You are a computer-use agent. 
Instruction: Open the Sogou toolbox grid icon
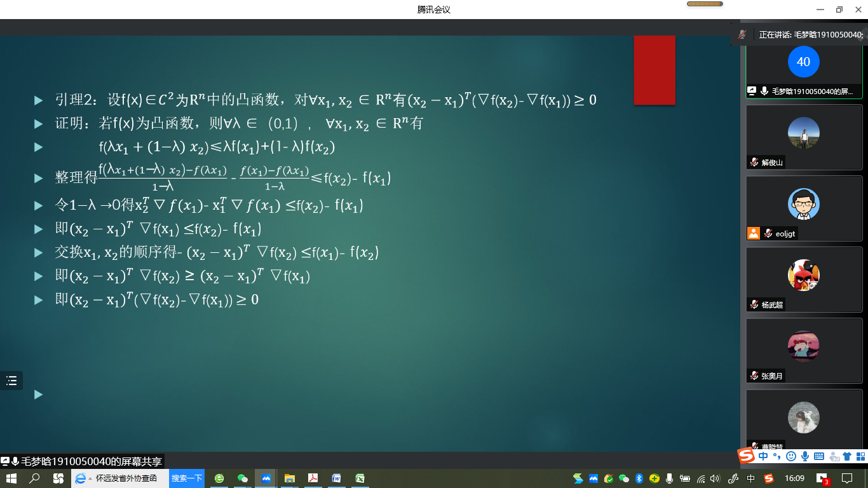click(860, 456)
